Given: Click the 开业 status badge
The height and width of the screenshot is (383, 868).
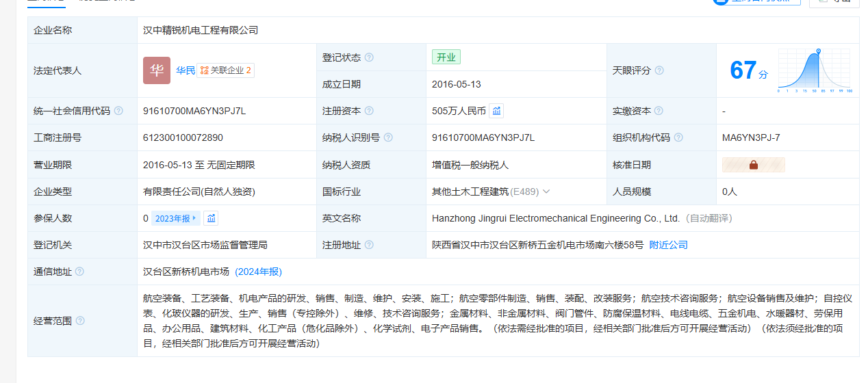Looking at the screenshot, I should (446, 57).
